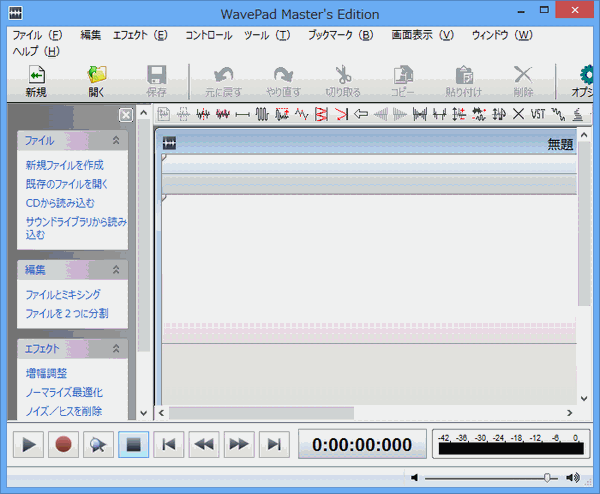Click the zigzag envelope effect icon
The width and height of the screenshot is (600, 494).
point(302,114)
